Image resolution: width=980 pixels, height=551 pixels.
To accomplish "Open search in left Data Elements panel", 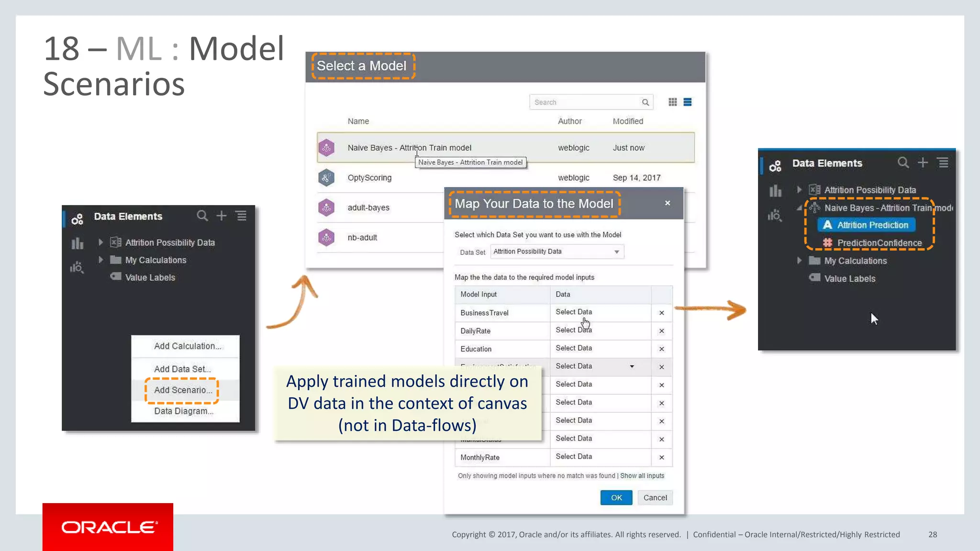I will pos(202,216).
